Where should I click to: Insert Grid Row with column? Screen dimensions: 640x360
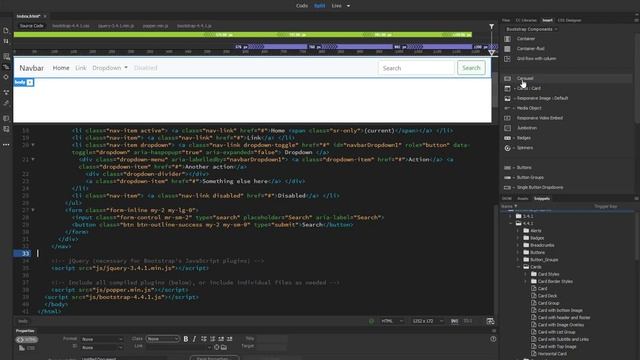tap(536, 58)
